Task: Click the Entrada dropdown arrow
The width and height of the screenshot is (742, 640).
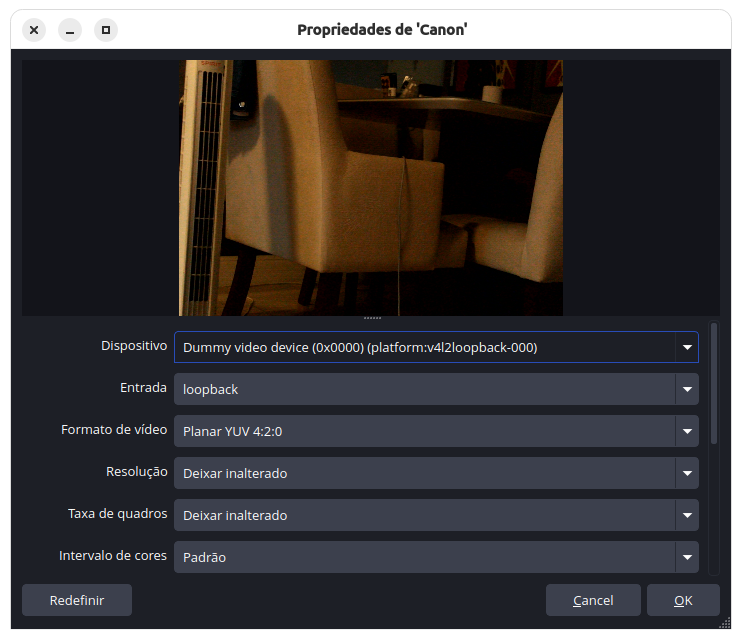Action: pyautogui.click(x=687, y=389)
